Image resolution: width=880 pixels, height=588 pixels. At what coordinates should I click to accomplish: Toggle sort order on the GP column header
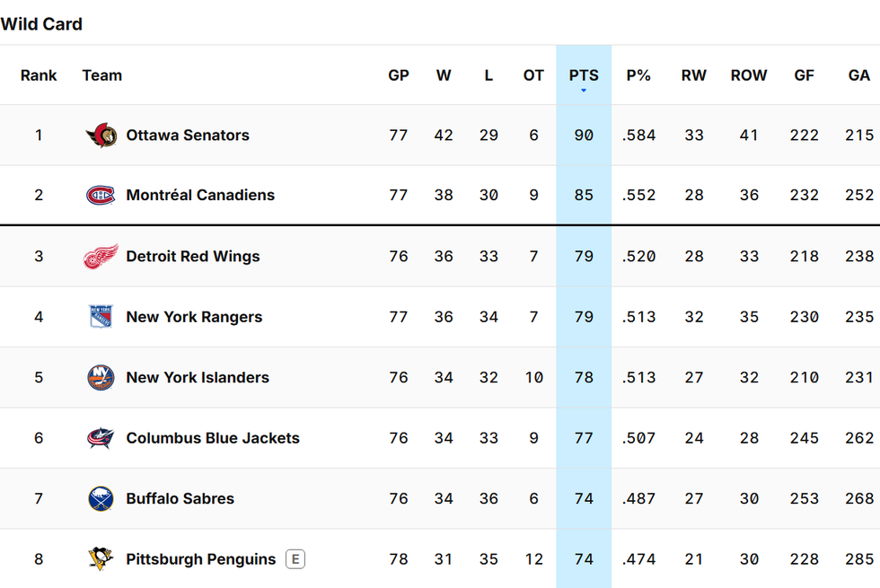pos(399,75)
